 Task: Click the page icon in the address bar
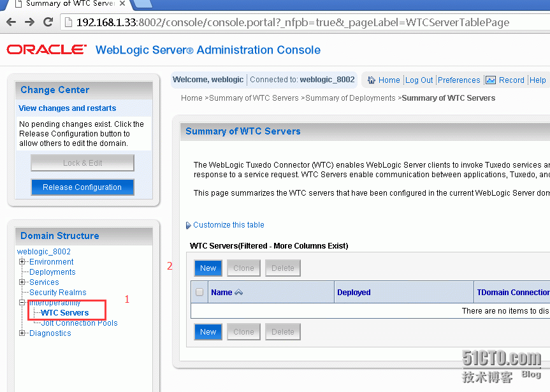69,22
